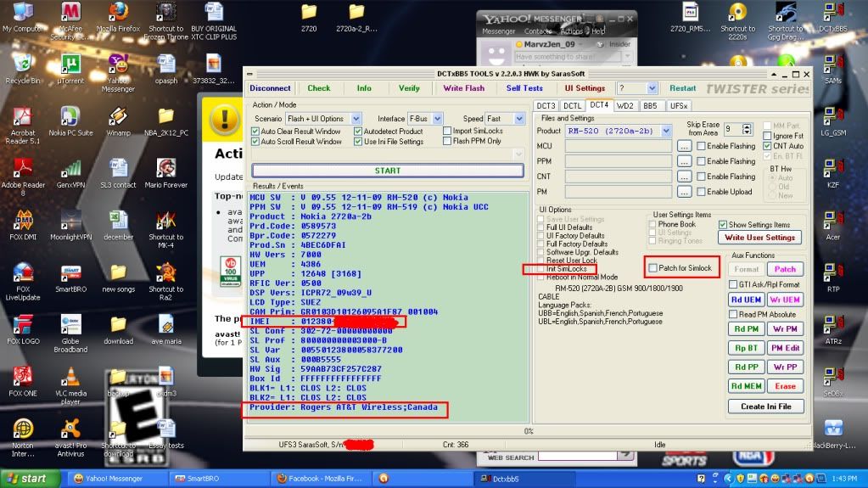The height and width of the screenshot is (488, 868).
Task: Click the Web Search input field
Action: (x=577, y=456)
